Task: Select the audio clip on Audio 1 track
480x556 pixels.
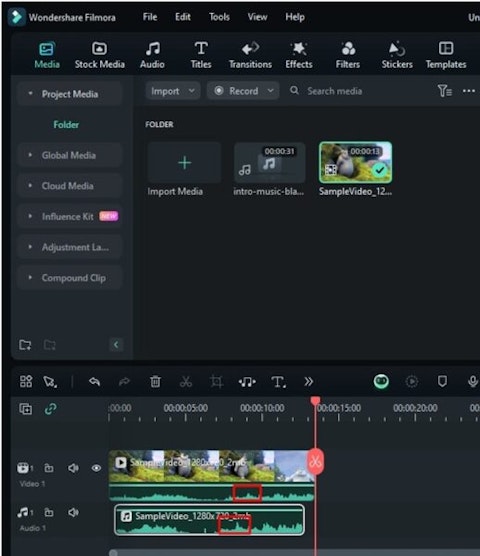Action: pos(210,520)
